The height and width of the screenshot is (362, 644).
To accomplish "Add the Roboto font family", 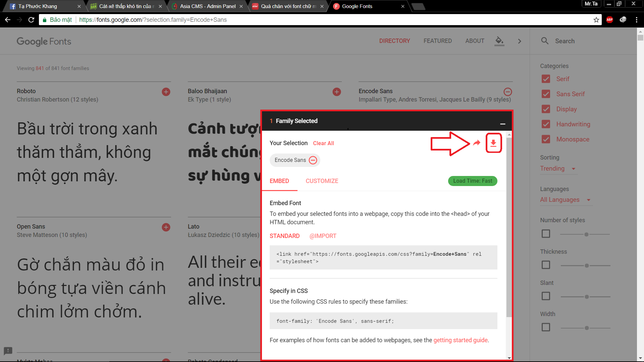I will click(166, 92).
